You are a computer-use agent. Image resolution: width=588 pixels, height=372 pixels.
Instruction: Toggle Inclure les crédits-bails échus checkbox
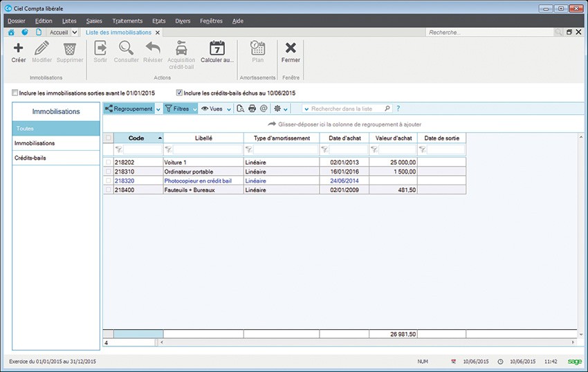[179, 92]
